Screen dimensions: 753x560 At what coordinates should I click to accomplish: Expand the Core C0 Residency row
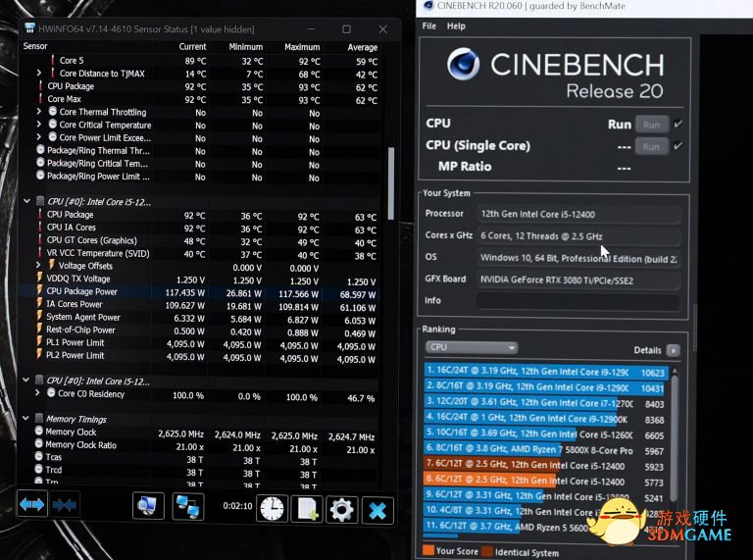click(37, 393)
